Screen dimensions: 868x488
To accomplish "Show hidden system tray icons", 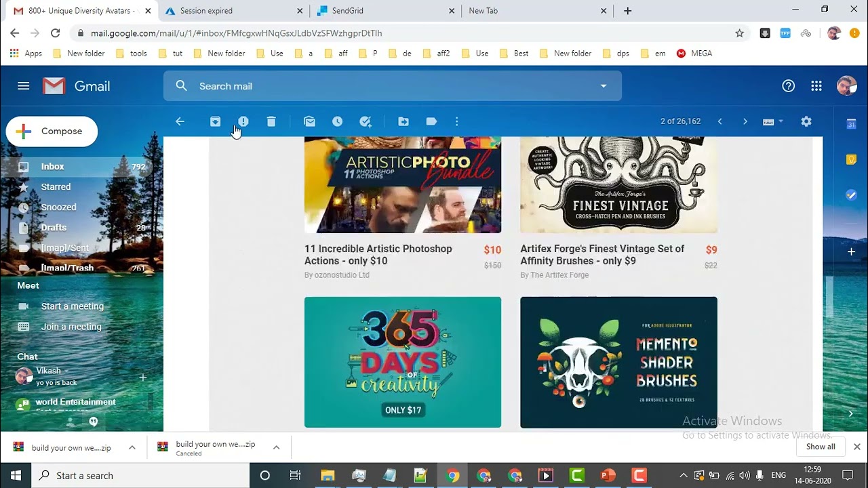I will pyautogui.click(x=684, y=476).
